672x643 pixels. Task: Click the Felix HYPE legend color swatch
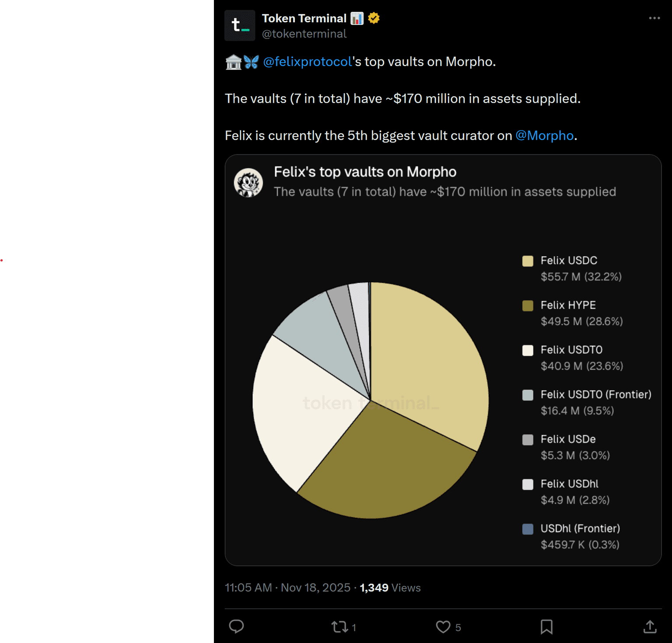tap(528, 306)
